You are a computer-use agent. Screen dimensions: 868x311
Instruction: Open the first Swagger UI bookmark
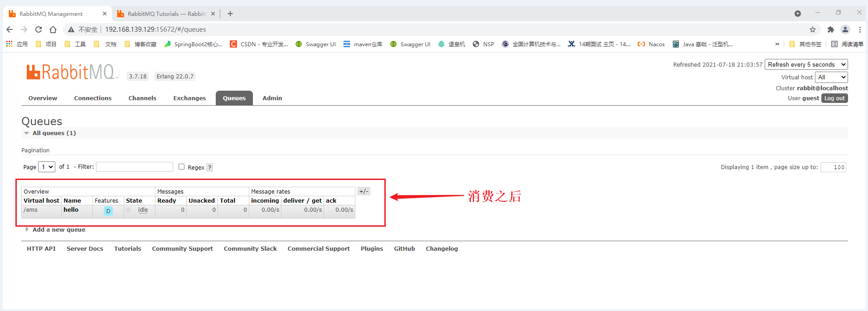(x=315, y=44)
